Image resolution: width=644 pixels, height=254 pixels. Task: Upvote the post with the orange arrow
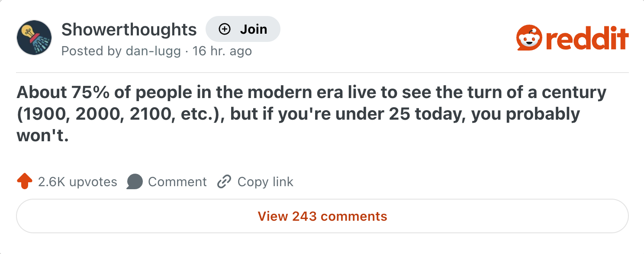[x=25, y=181]
